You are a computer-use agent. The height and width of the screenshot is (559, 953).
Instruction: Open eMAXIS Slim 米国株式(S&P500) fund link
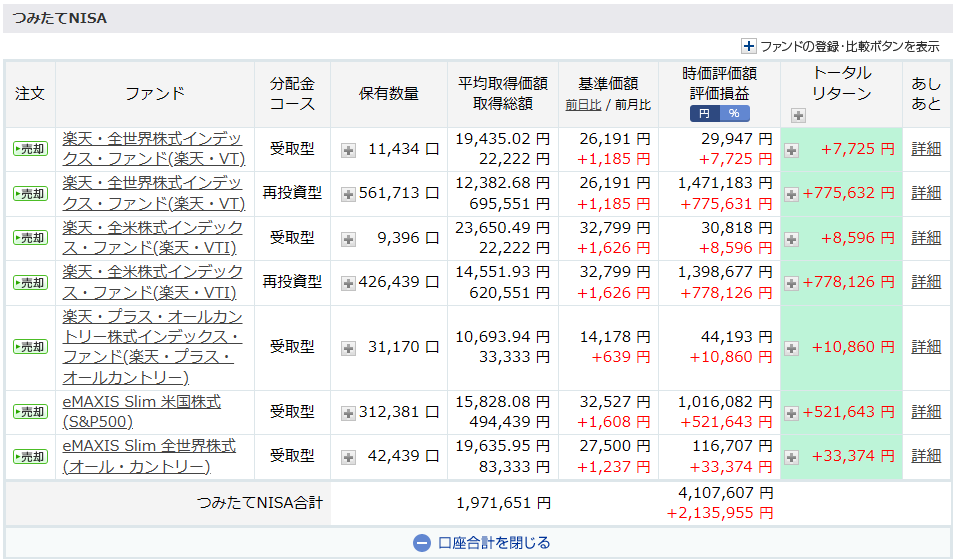[x=142, y=412]
